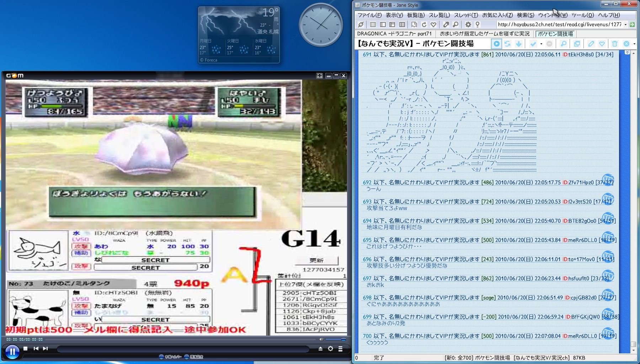Open the スレ覧(L) menu
Viewport: 640px width, 364px height.
pos(439,15)
